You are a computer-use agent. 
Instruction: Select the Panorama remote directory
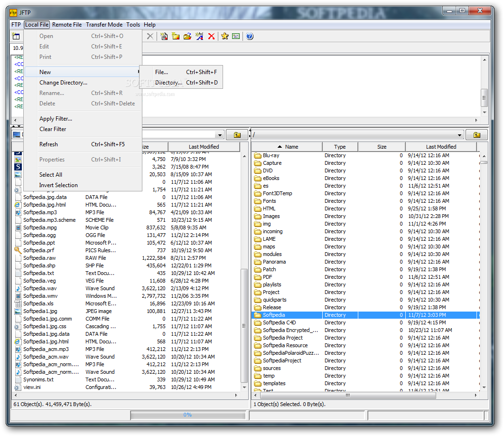(365, 262)
